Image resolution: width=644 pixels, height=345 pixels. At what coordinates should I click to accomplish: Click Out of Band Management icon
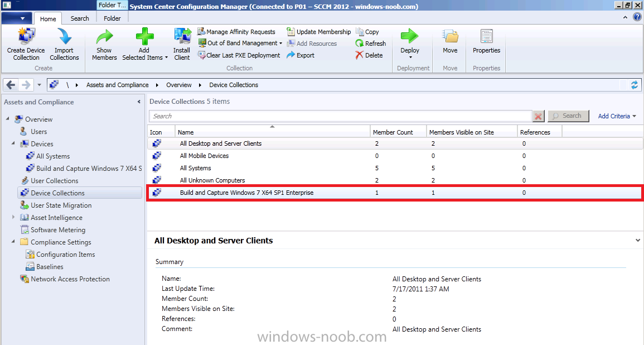[x=202, y=43]
